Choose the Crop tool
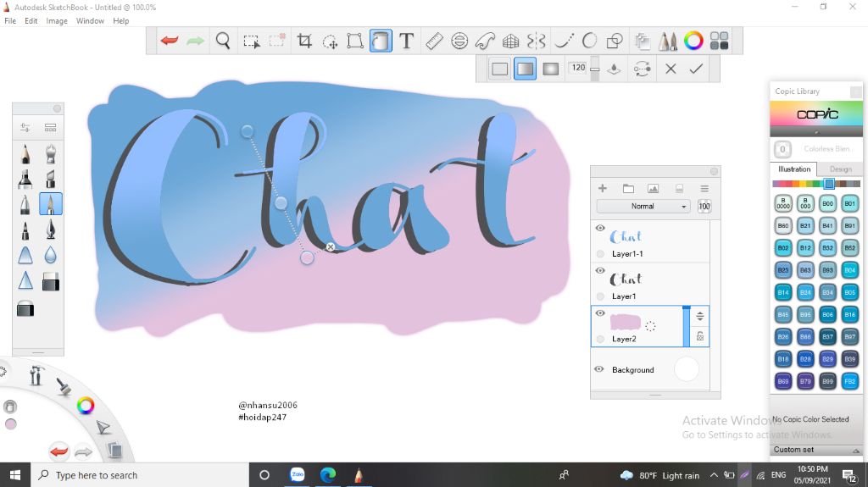Image resolution: width=868 pixels, height=487 pixels. 304,41
